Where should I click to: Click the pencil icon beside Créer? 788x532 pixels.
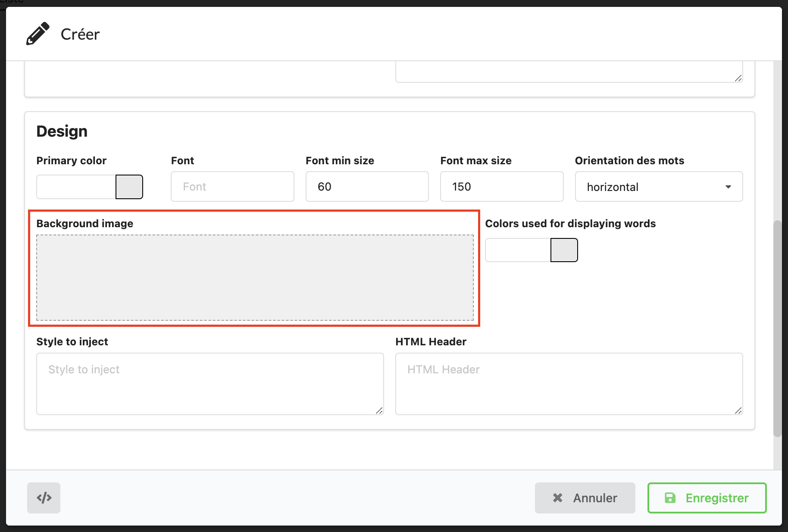point(38,34)
